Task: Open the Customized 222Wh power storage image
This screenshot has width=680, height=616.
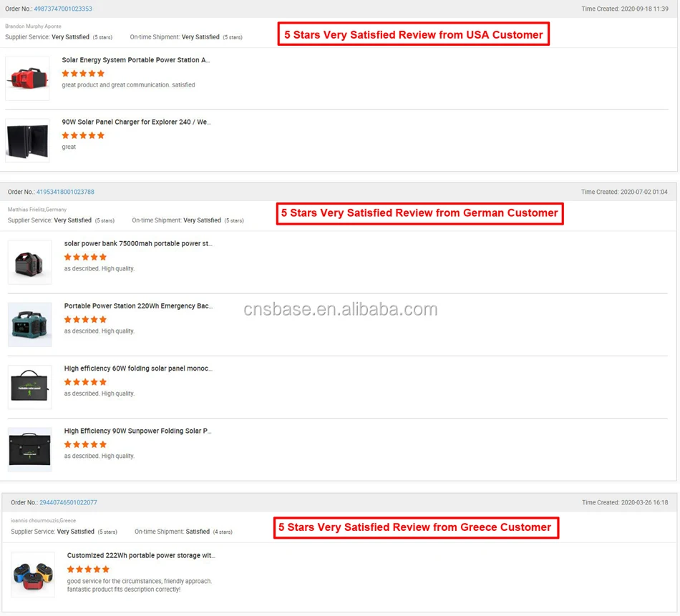Action: [33, 575]
